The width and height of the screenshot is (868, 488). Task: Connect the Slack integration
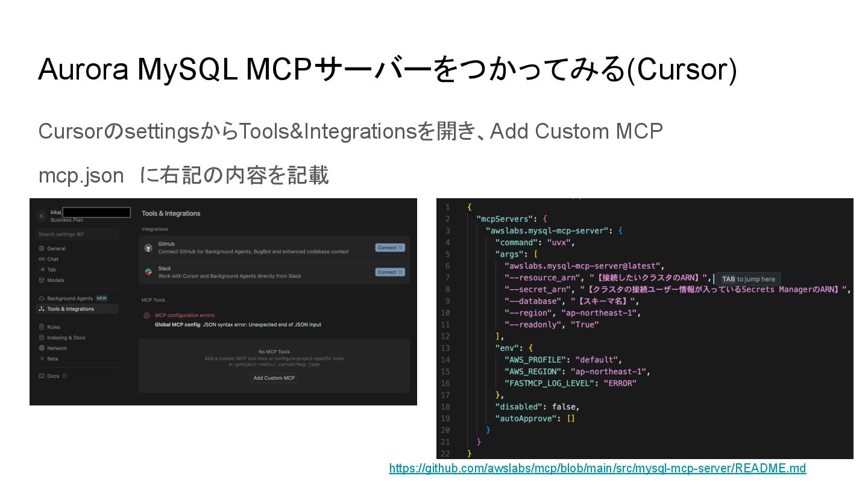point(390,272)
